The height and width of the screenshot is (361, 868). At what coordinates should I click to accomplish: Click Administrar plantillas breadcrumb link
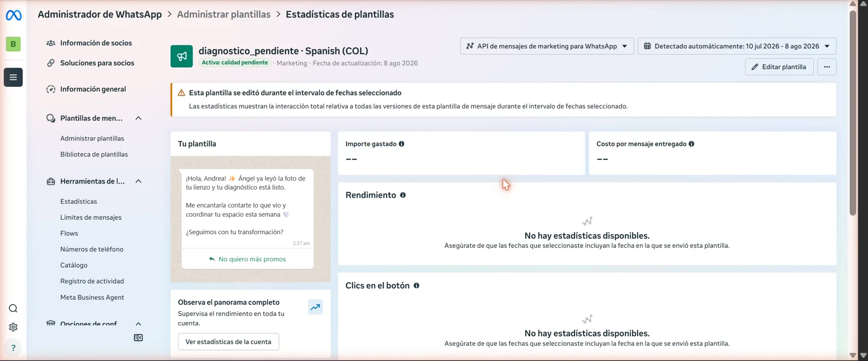click(x=224, y=14)
